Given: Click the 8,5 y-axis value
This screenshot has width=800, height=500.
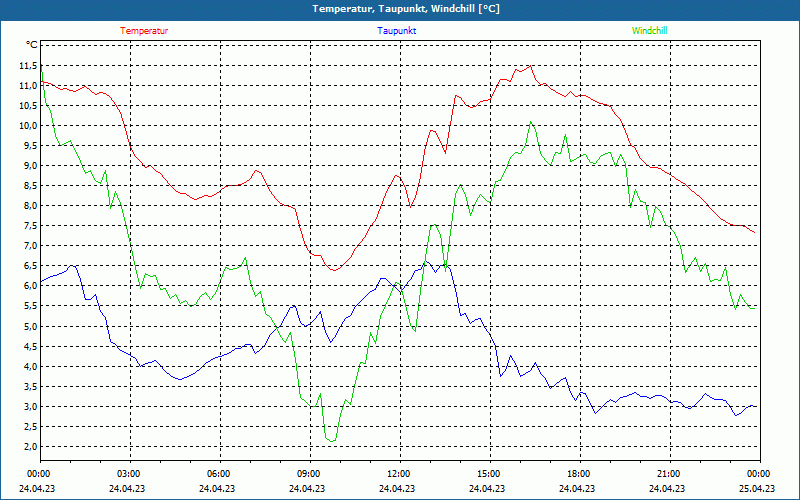Looking at the screenshot, I should coord(31,186).
